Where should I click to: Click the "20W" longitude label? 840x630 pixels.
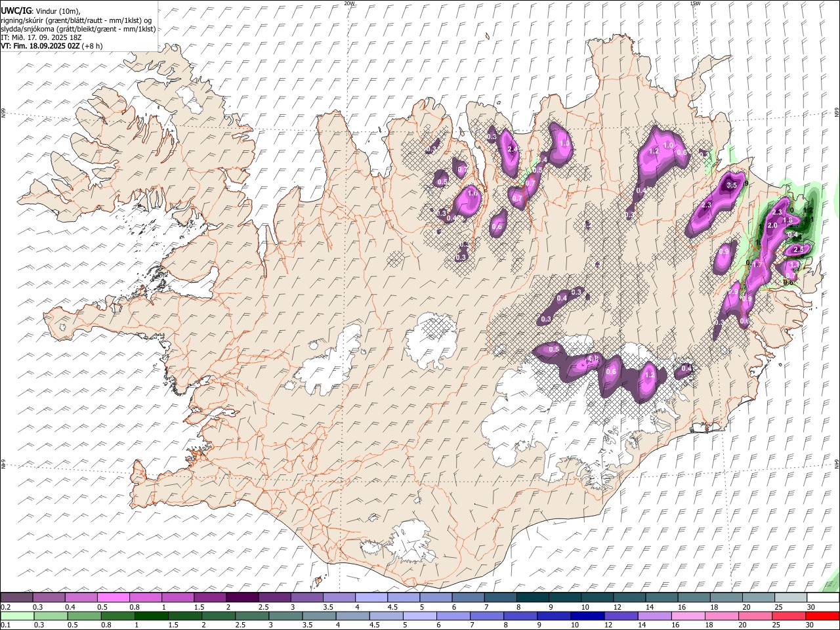point(349,3)
